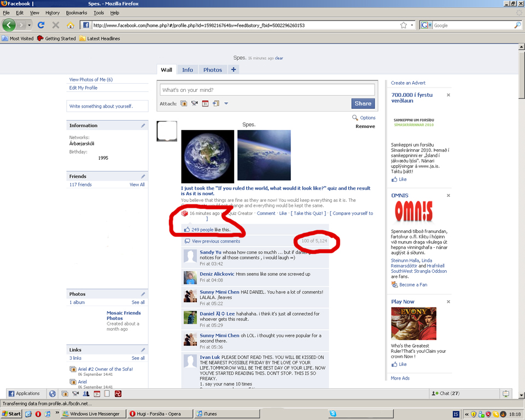This screenshot has height=420, width=525.
Task: Click the search magnifier in Google box
Action: pyautogui.click(x=518, y=25)
